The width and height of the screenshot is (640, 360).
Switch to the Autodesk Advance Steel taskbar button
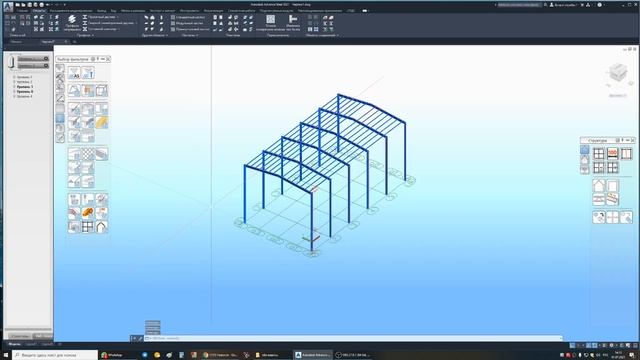(x=313, y=355)
